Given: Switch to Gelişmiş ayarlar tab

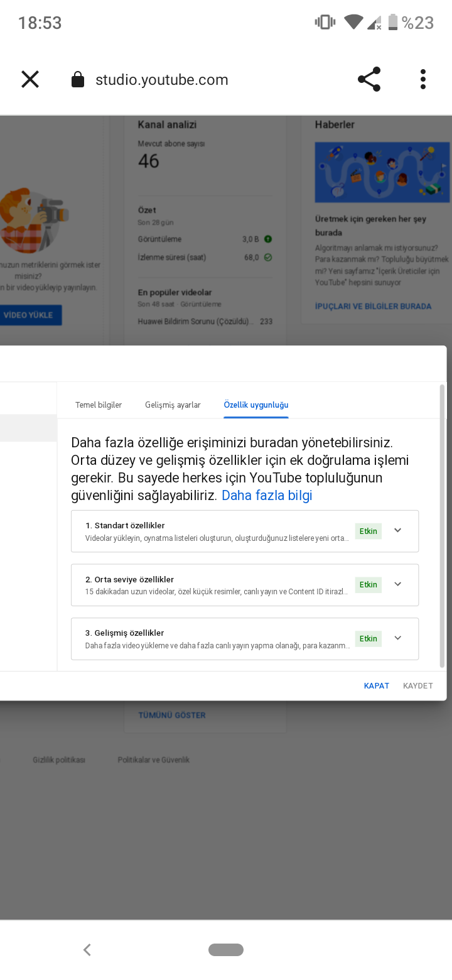Looking at the screenshot, I should pyautogui.click(x=173, y=405).
